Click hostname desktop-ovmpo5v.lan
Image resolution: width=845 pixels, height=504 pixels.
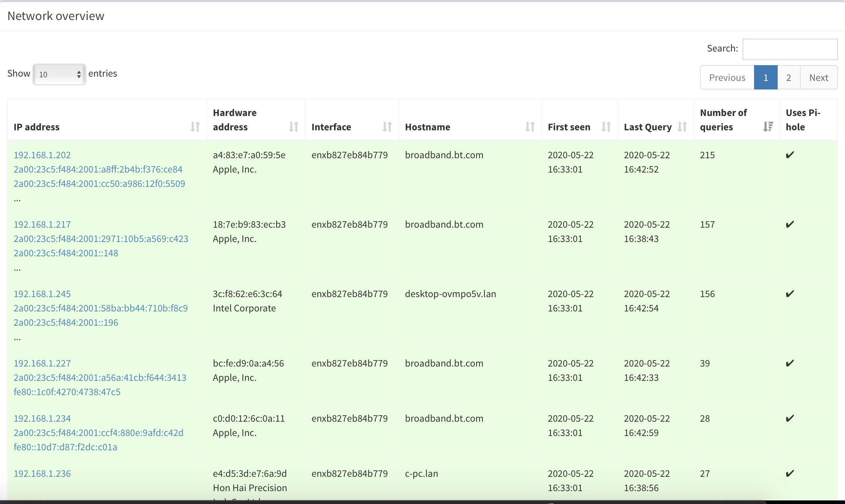pyautogui.click(x=450, y=294)
